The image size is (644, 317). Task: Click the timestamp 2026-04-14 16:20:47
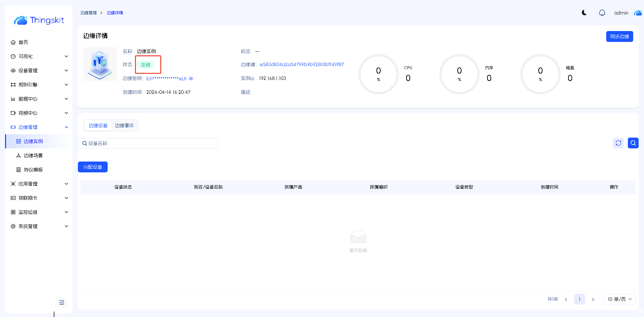[x=168, y=92]
